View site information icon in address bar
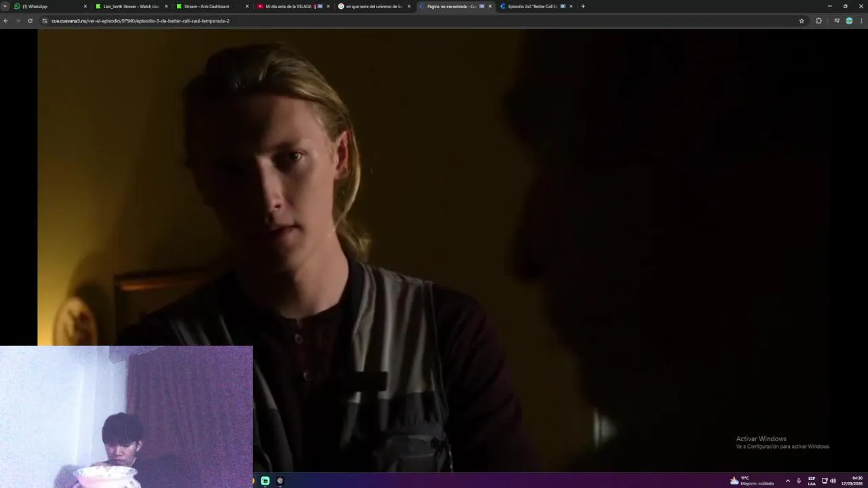Image resolution: width=868 pixels, height=488 pixels. tap(45, 21)
